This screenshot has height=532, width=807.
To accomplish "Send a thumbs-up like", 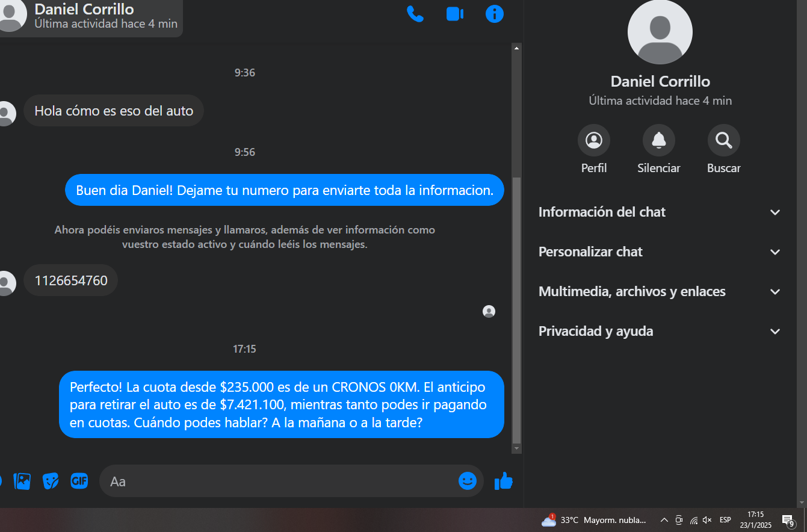I will tap(503, 481).
